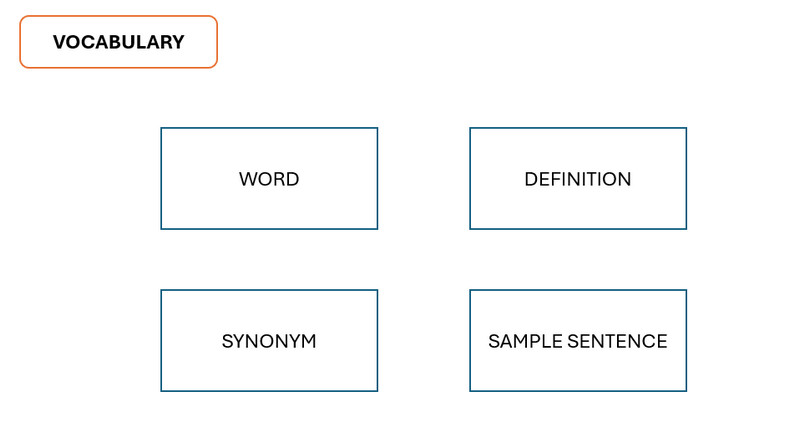
Task: Click the SAMPLE SENTENCE text label
Action: 578,341
